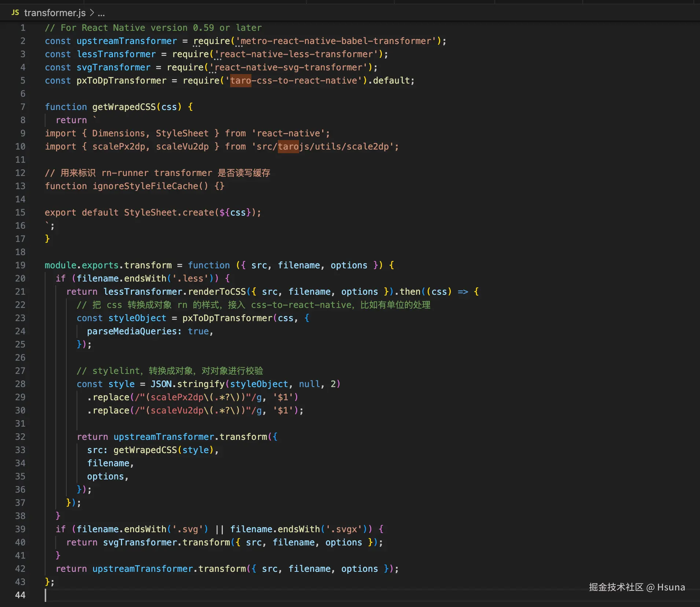The height and width of the screenshot is (607, 700).
Task: Click lessTransformer declaration on line 3
Action: 116,54
